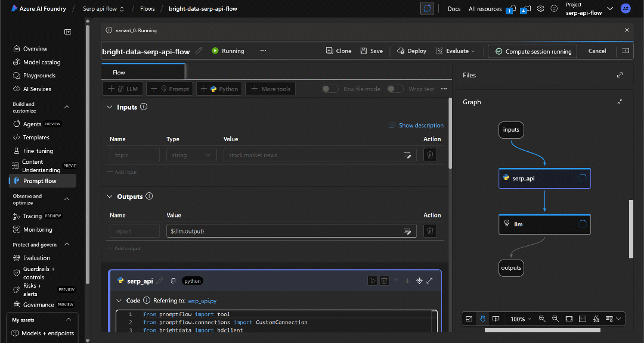The image size is (644, 343).
Task: Expand the Files panel with arrows icon
Action: click(620, 75)
